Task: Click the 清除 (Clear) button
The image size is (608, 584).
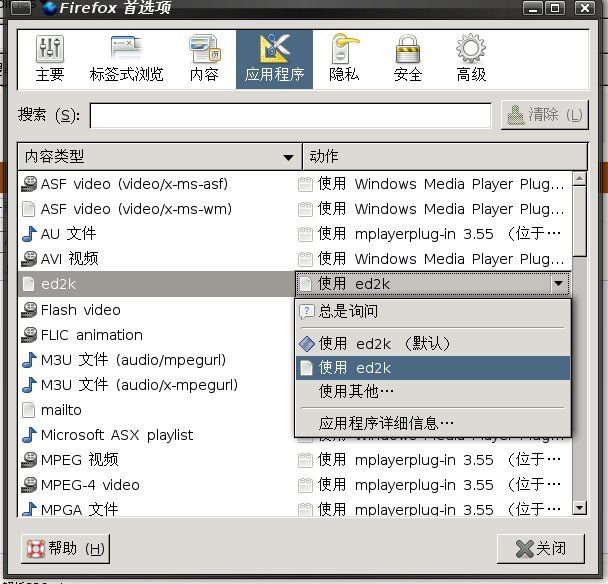Action: pos(544,115)
